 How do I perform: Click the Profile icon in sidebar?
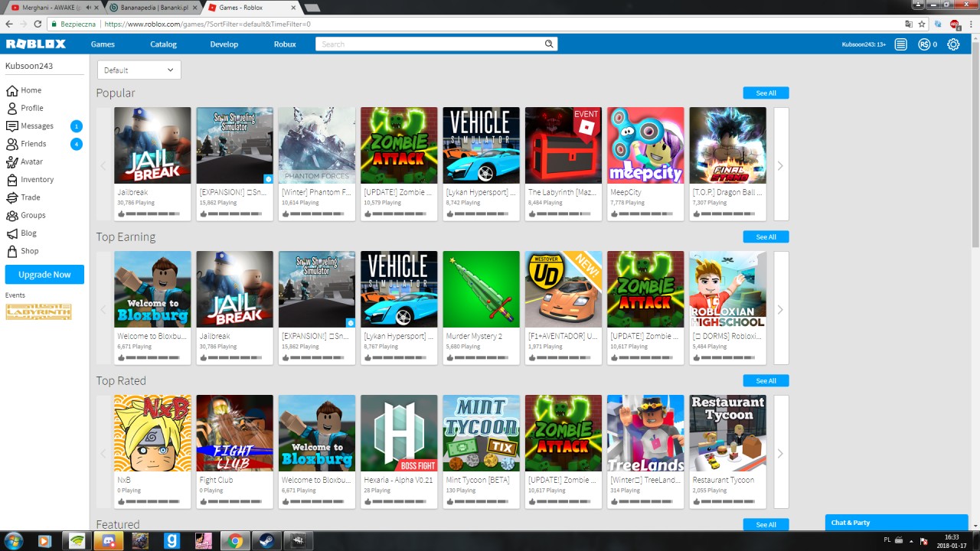tap(11, 108)
